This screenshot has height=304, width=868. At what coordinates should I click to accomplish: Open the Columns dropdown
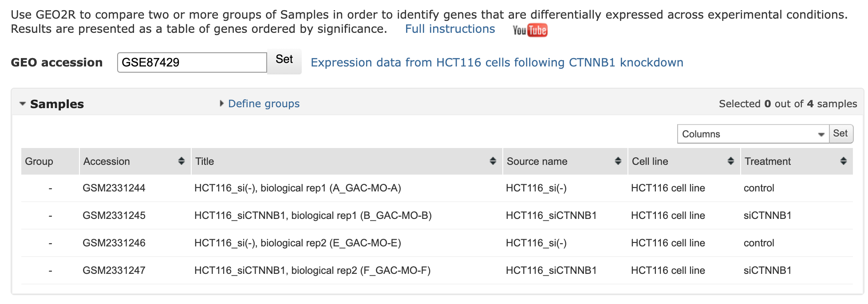753,134
